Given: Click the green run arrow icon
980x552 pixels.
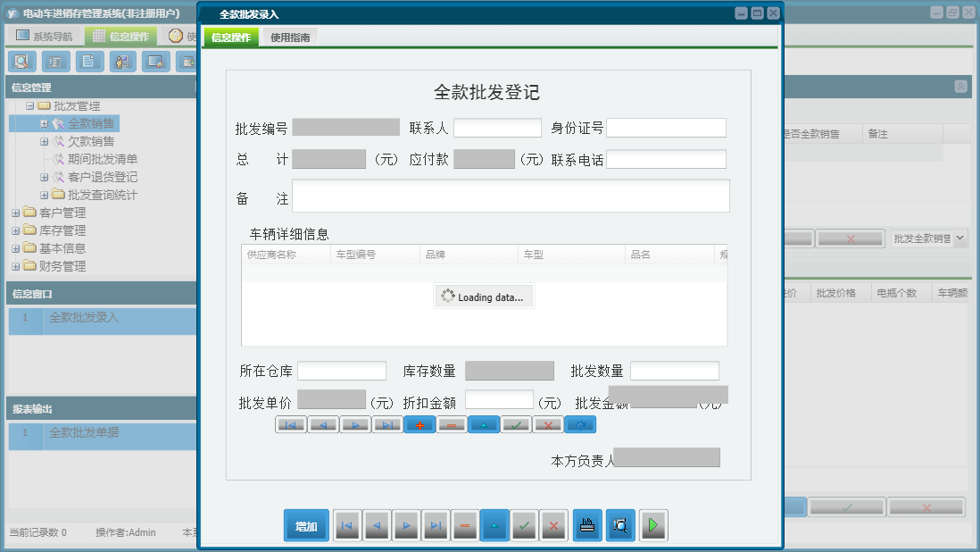Looking at the screenshot, I should (653, 525).
